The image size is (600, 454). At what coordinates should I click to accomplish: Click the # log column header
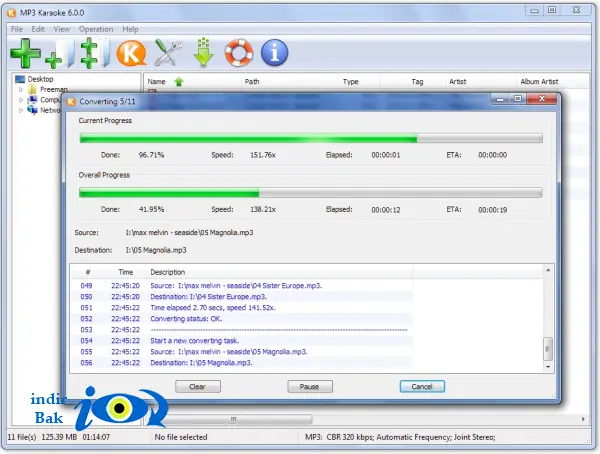[88, 272]
